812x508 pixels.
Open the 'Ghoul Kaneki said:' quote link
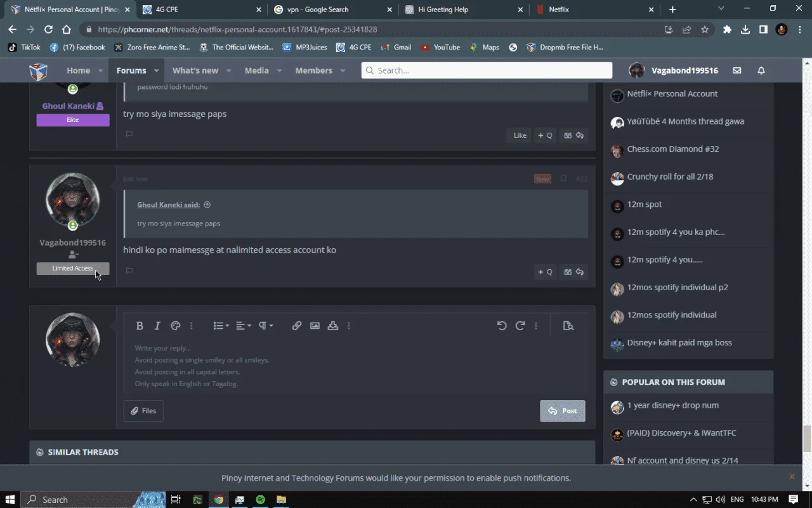point(169,204)
